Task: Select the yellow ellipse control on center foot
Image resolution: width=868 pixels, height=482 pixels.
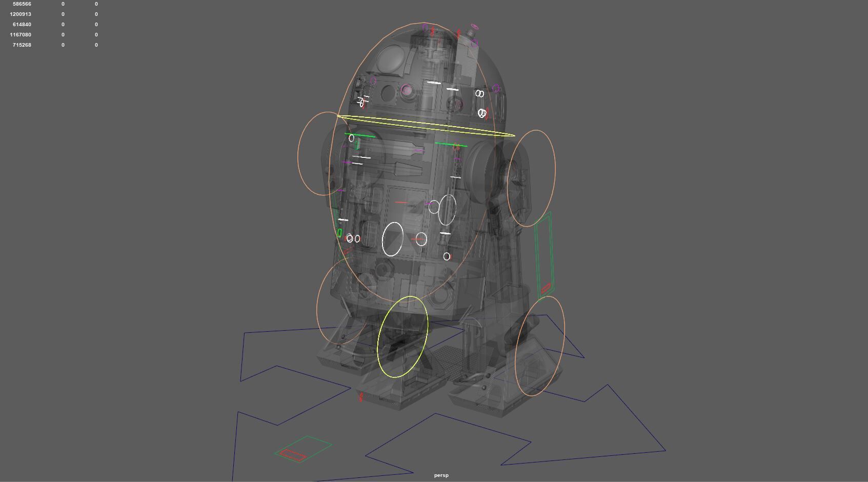Action: coord(402,337)
